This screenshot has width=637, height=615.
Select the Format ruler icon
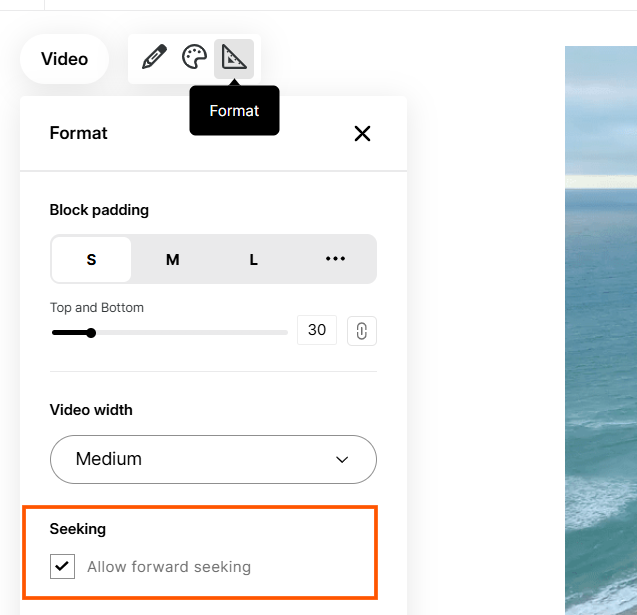click(x=234, y=58)
